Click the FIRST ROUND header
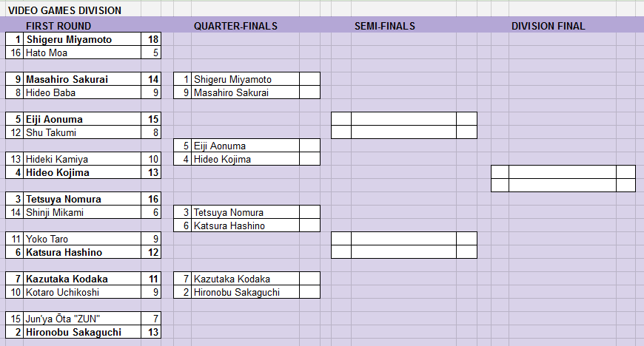The height and width of the screenshot is (346, 644). [x=58, y=26]
